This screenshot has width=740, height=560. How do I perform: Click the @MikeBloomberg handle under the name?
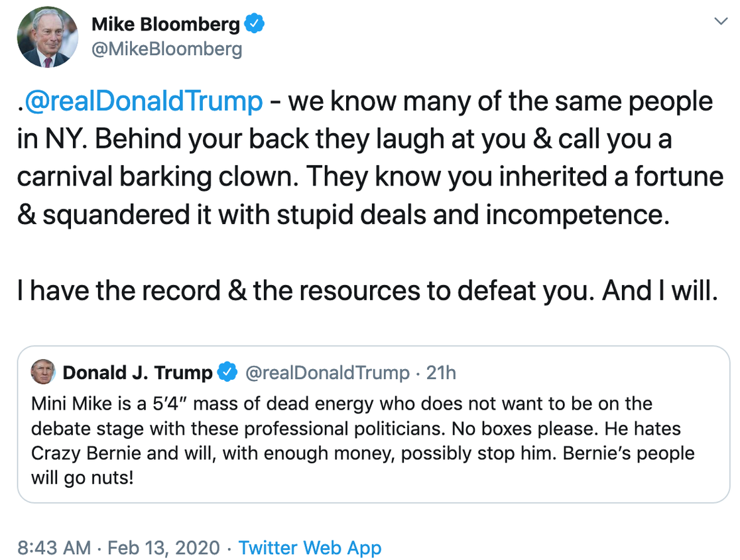coord(166,50)
